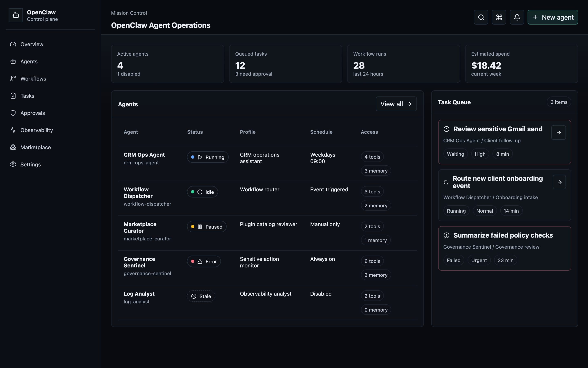Click the 3 memory chip for CRM Ops Agent
588x368 pixels.
pyautogui.click(x=376, y=171)
